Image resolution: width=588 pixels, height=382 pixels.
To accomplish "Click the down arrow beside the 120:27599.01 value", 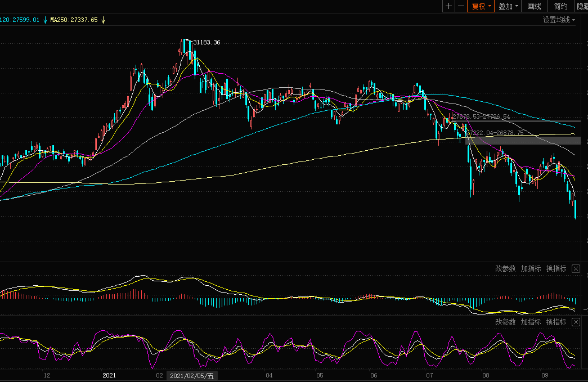I will point(46,20).
